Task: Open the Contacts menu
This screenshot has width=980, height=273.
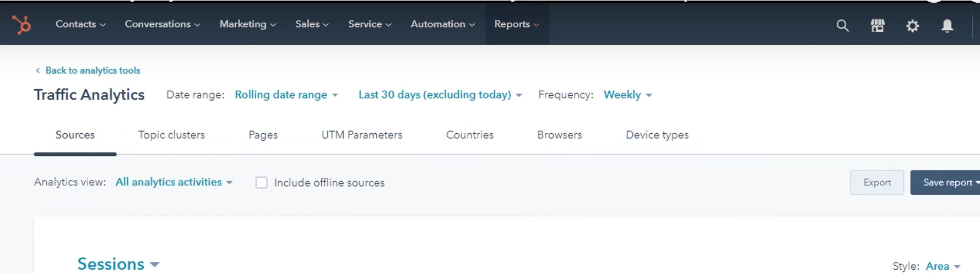Action: 80,24
